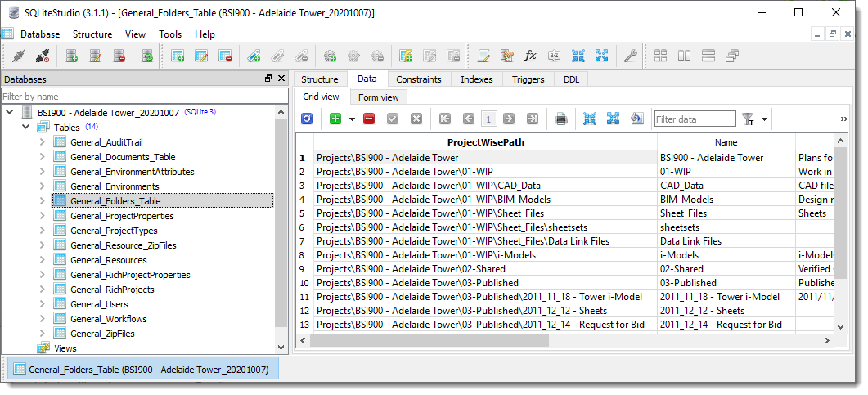
Task: Open the Triggers tab
Action: coord(528,79)
